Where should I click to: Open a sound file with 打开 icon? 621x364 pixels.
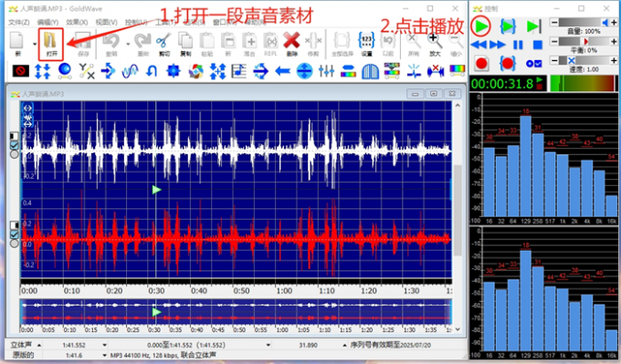[51, 44]
